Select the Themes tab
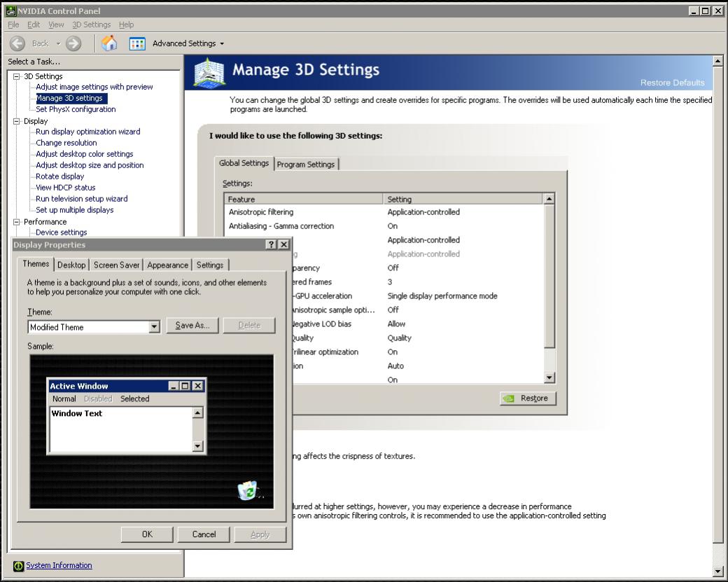Screen dimensions: 728x582 (x=36, y=264)
